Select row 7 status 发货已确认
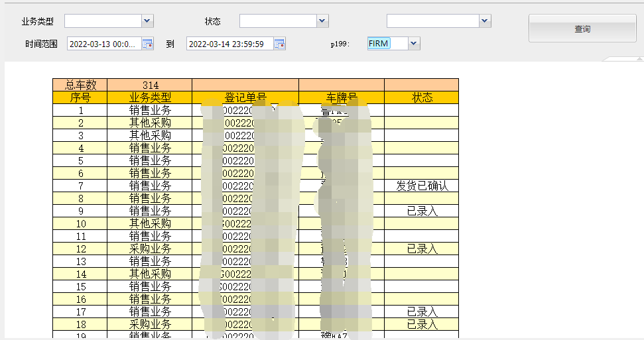Screen dimensions: 644x340 click(422, 186)
